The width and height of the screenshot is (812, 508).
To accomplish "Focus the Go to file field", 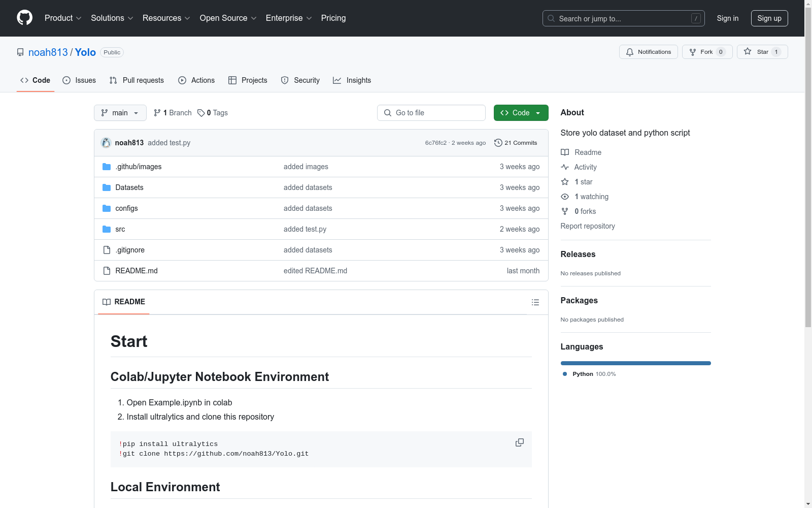I will pyautogui.click(x=431, y=113).
